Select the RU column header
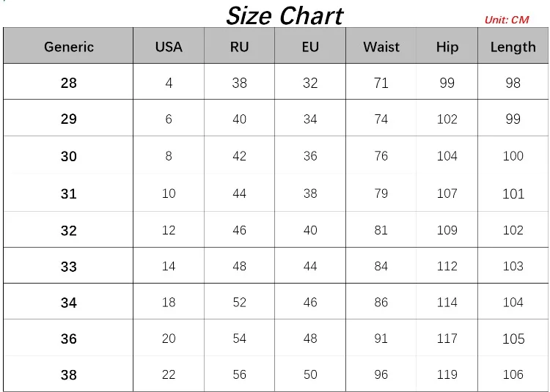 click(240, 46)
